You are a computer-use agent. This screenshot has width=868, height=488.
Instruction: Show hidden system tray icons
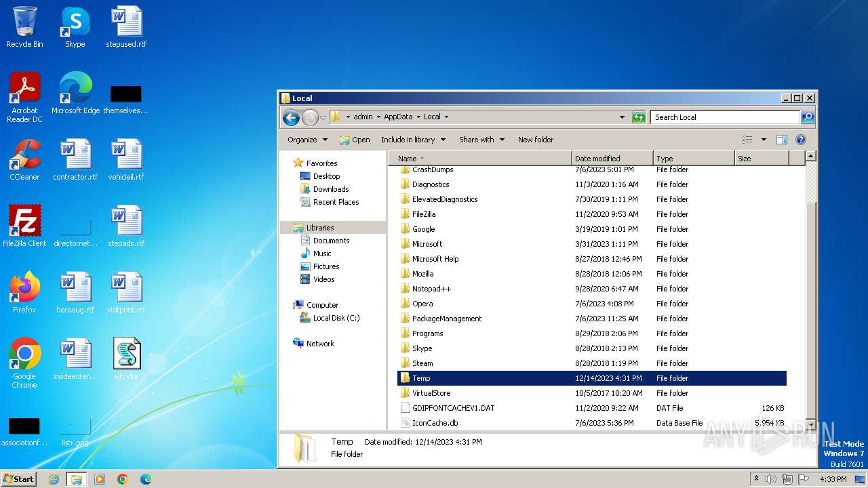[756, 479]
